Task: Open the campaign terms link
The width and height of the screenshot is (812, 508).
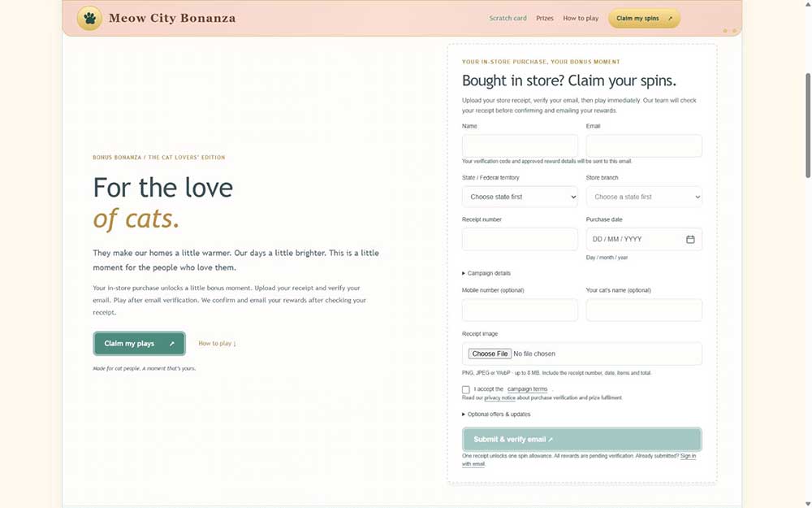Action: click(527, 389)
